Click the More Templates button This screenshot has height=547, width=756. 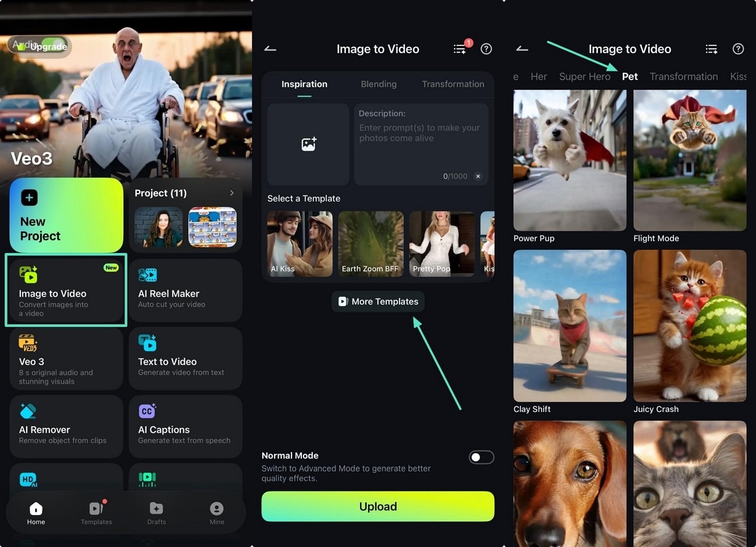pyautogui.click(x=378, y=301)
